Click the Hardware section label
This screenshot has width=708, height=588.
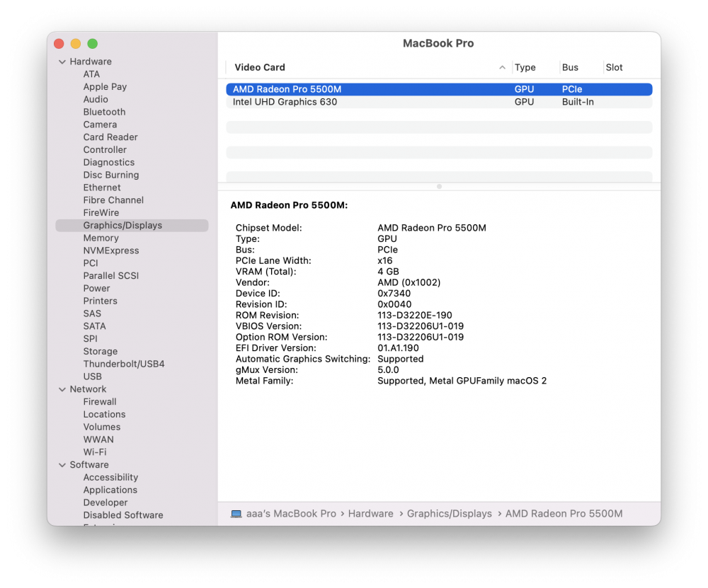click(x=91, y=62)
